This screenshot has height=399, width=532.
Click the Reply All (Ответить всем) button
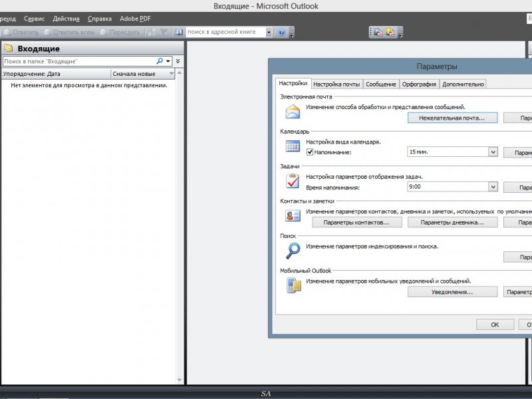coord(69,32)
